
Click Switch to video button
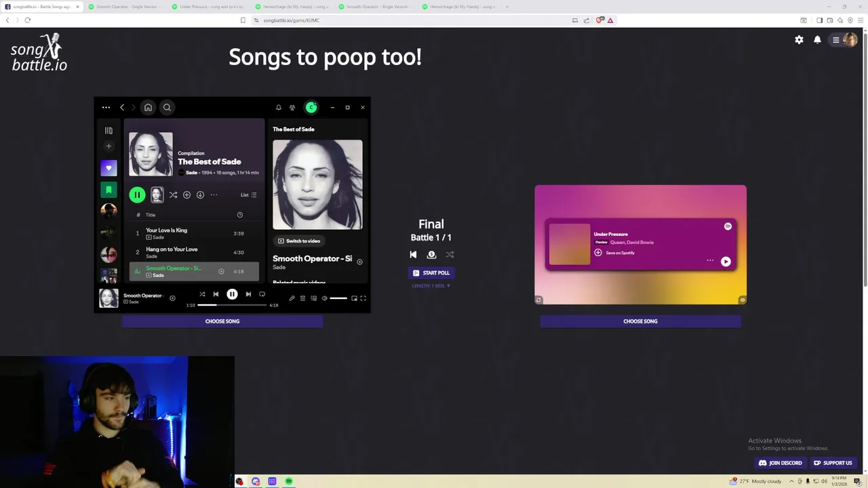[298, 241]
